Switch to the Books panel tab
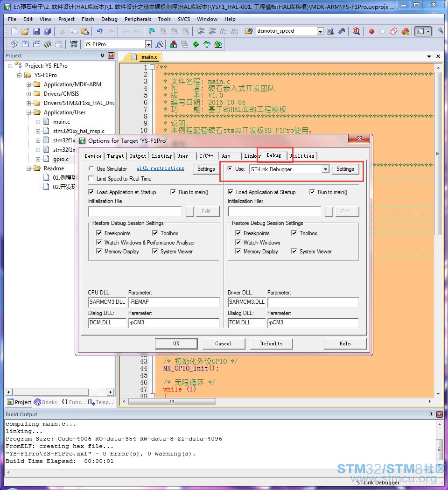 [46, 402]
